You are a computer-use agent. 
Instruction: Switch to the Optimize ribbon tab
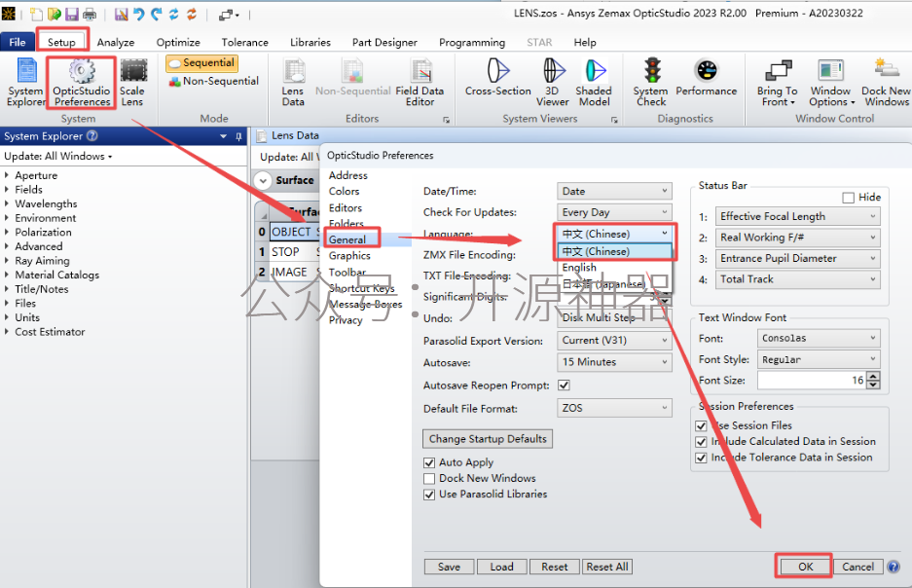(x=178, y=42)
